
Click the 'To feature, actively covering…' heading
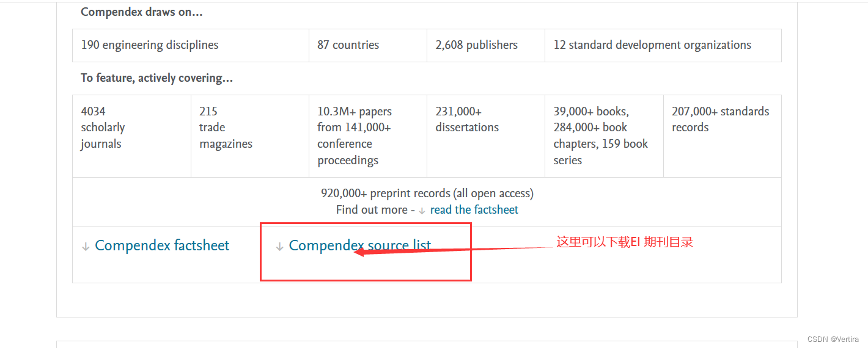coord(157,78)
